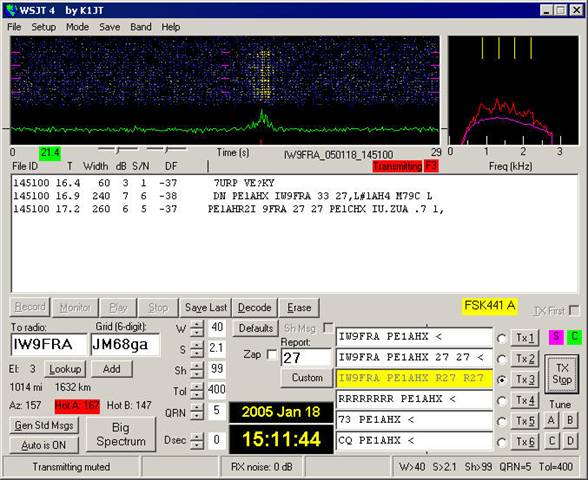Select the Tx1 radio button
588x480 pixels.
(501, 338)
